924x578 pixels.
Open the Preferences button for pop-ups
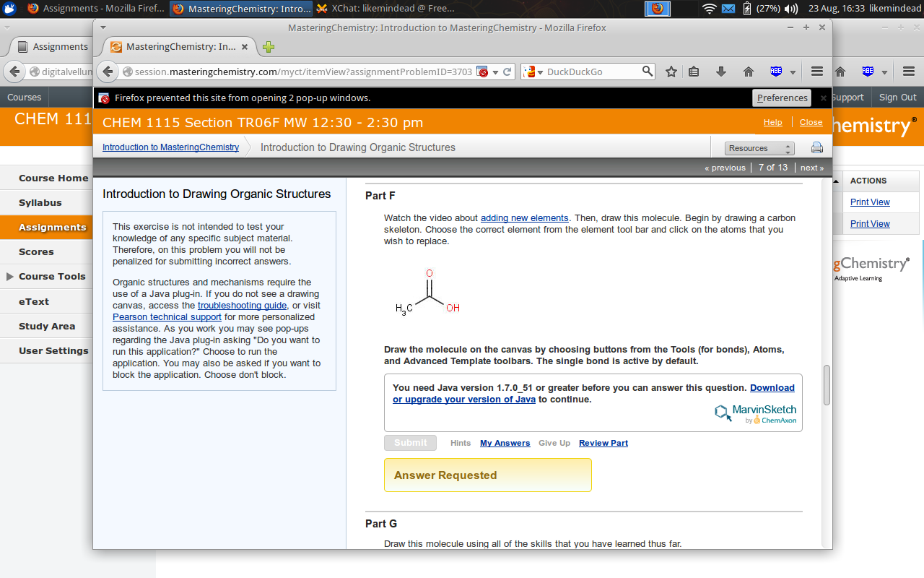point(782,98)
